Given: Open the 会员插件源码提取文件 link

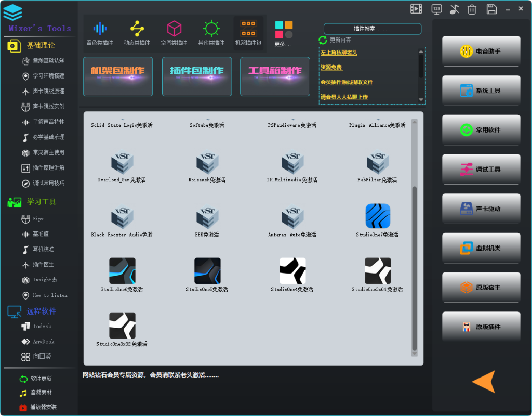Looking at the screenshot, I should [x=347, y=82].
